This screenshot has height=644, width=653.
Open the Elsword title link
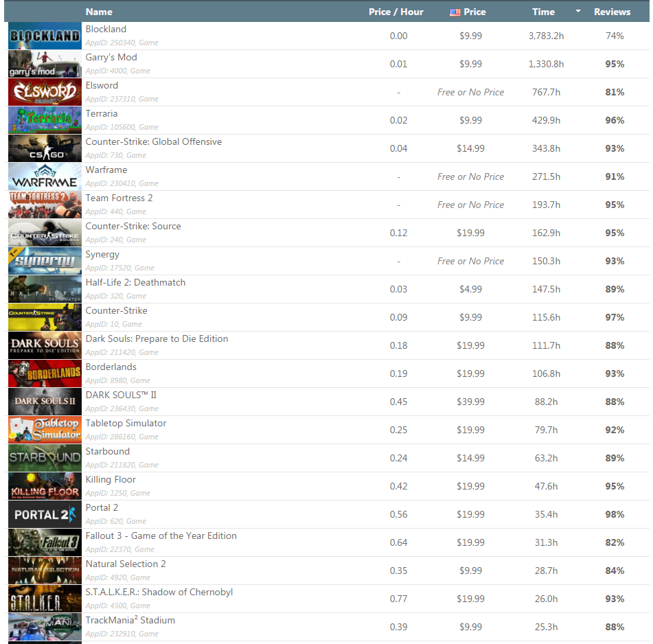pyautogui.click(x=102, y=85)
